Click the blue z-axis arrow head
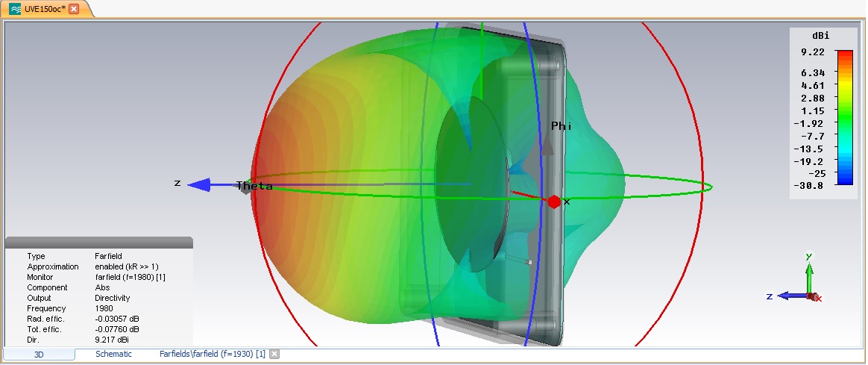The height and width of the screenshot is (365, 868). [x=199, y=184]
